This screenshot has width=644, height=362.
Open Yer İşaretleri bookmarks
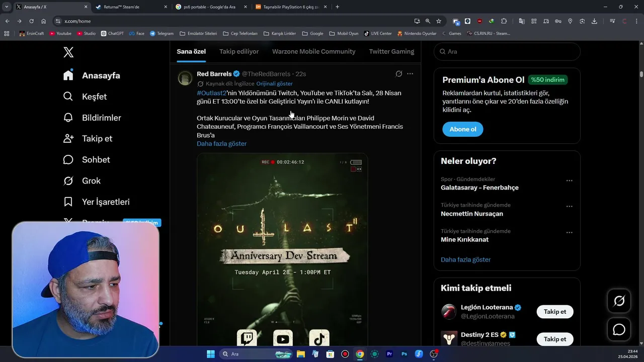pos(96,202)
